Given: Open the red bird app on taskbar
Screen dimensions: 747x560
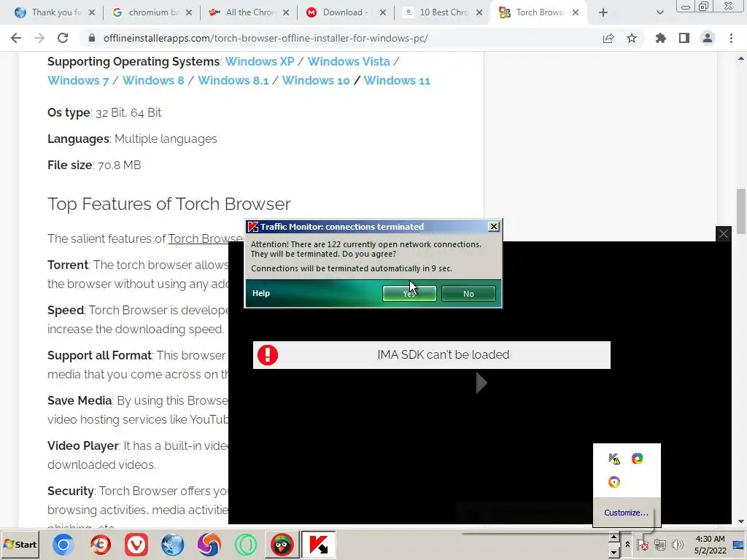Looking at the screenshot, I should click(x=282, y=545).
